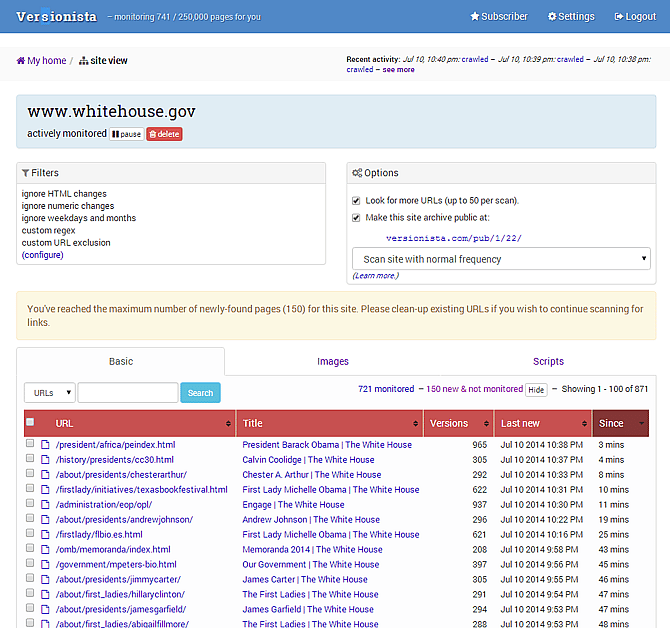Open 'Memoranda 2014 | The White House' title
This screenshot has width=670, height=628.
click(312, 549)
